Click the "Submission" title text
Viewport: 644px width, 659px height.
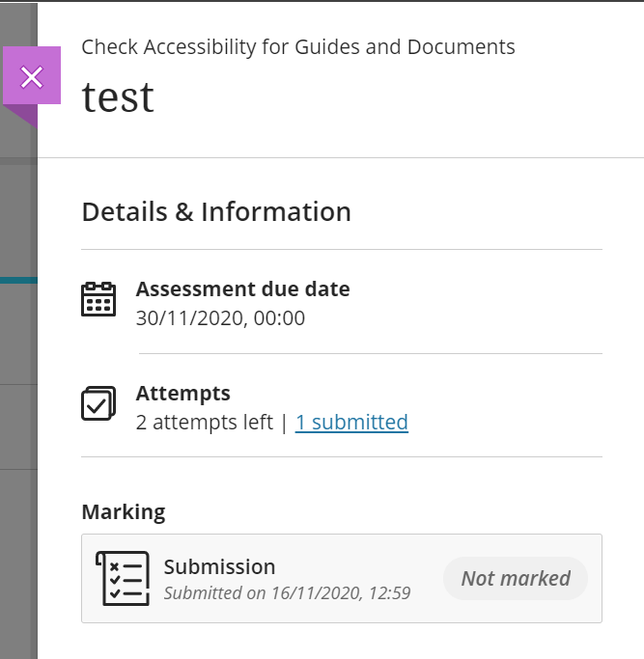click(x=219, y=566)
